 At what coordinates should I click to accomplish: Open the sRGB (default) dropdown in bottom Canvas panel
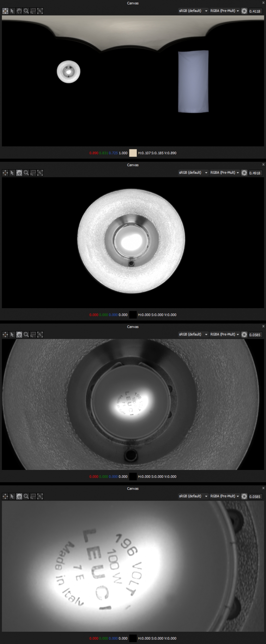tap(193, 496)
